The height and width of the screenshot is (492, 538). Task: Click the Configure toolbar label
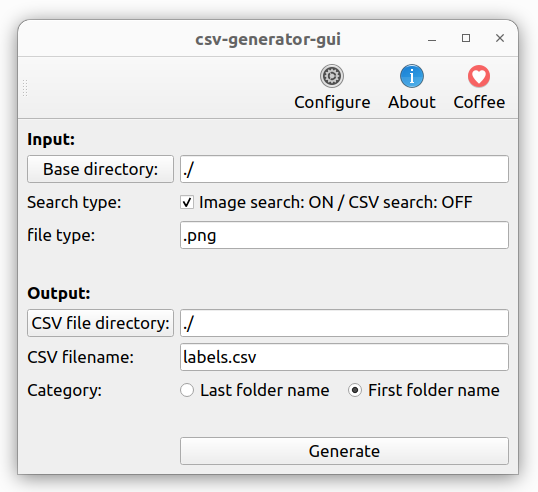click(x=332, y=102)
